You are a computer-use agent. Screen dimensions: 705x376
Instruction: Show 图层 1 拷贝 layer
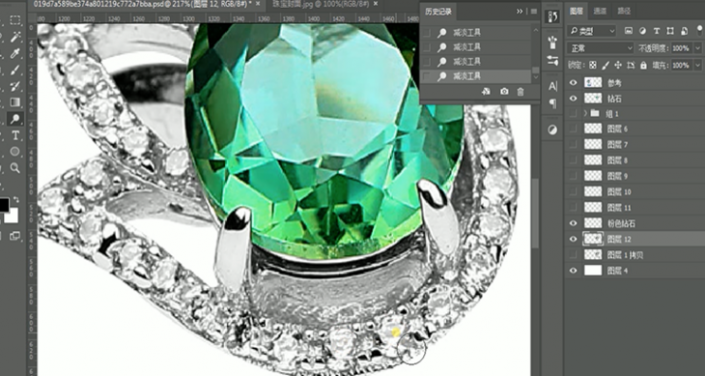coord(573,255)
